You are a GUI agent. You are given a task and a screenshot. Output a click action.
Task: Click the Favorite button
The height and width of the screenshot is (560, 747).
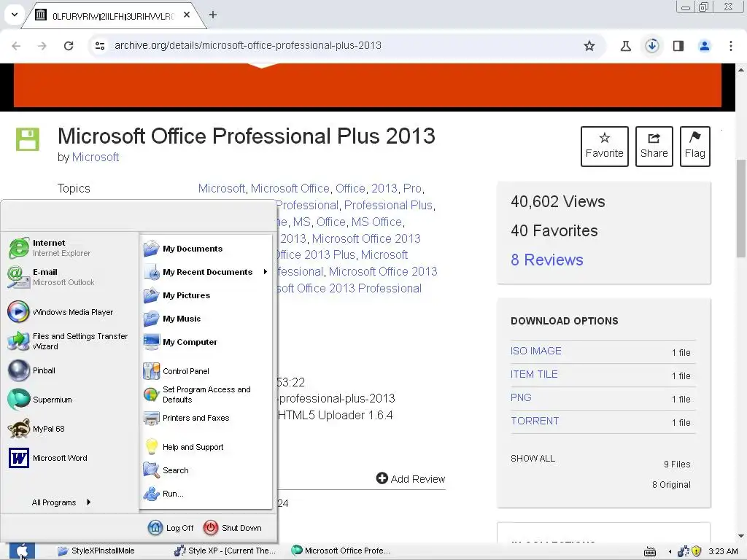[605, 146]
